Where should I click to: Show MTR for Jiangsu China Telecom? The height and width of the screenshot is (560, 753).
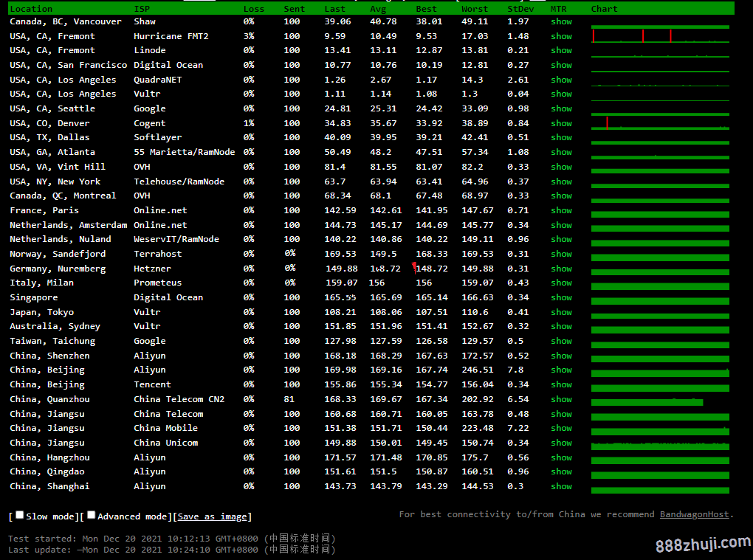(x=561, y=414)
